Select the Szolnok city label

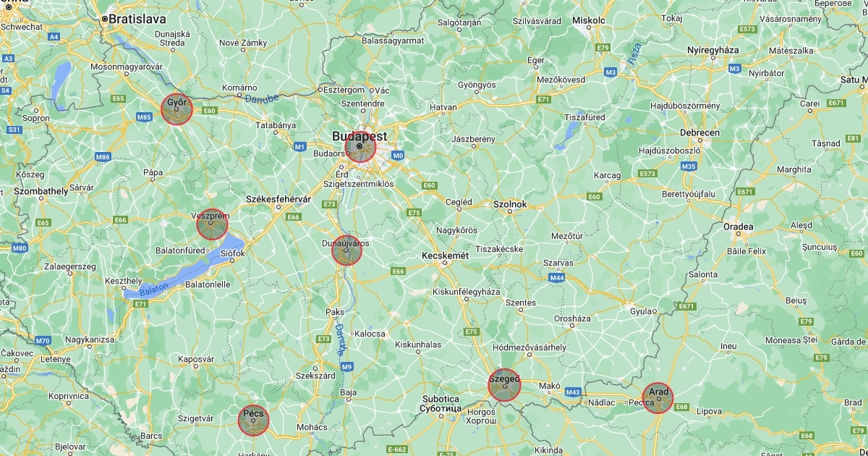[x=510, y=205]
